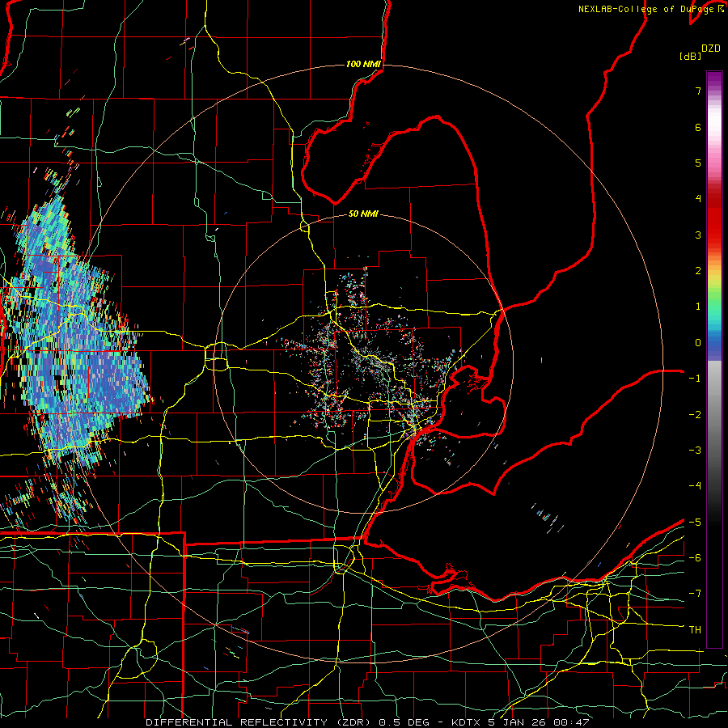Click the 7 value on the color scale
This screenshot has height=728, width=728.
click(x=698, y=91)
